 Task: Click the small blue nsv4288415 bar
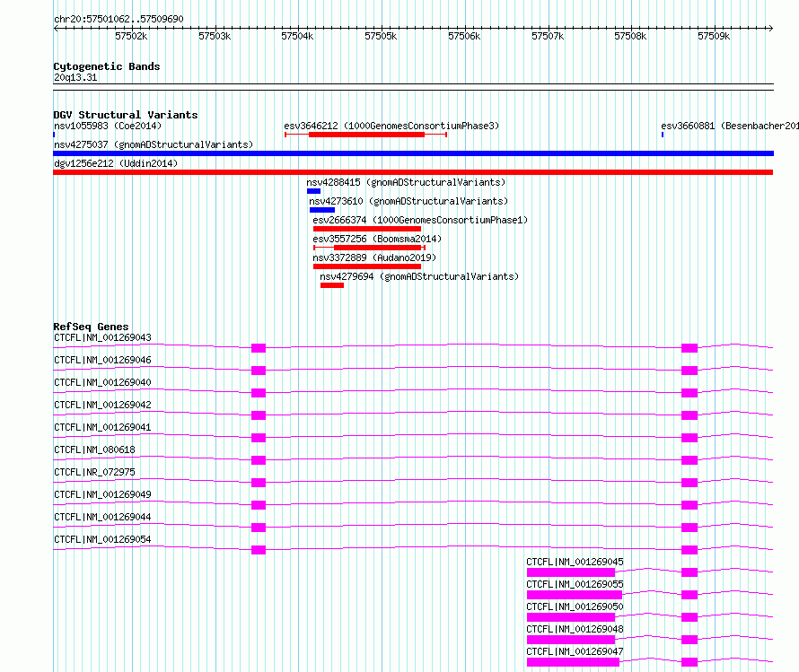[x=314, y=191]
